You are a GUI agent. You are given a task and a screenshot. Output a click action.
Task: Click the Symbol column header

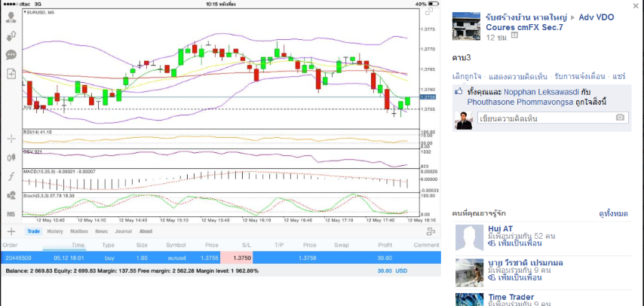176,245
